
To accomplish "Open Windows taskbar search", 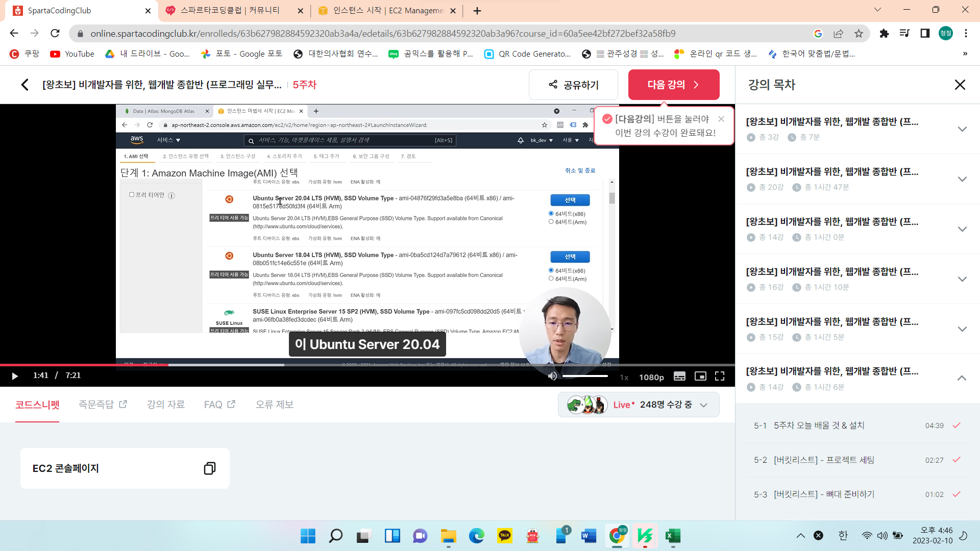I will (336, 536).
